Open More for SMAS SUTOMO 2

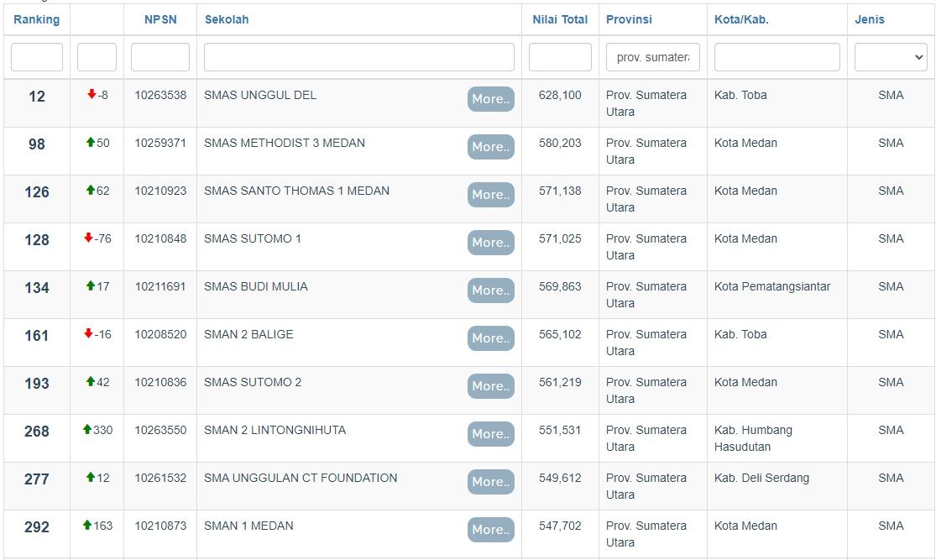coord(491,386)
